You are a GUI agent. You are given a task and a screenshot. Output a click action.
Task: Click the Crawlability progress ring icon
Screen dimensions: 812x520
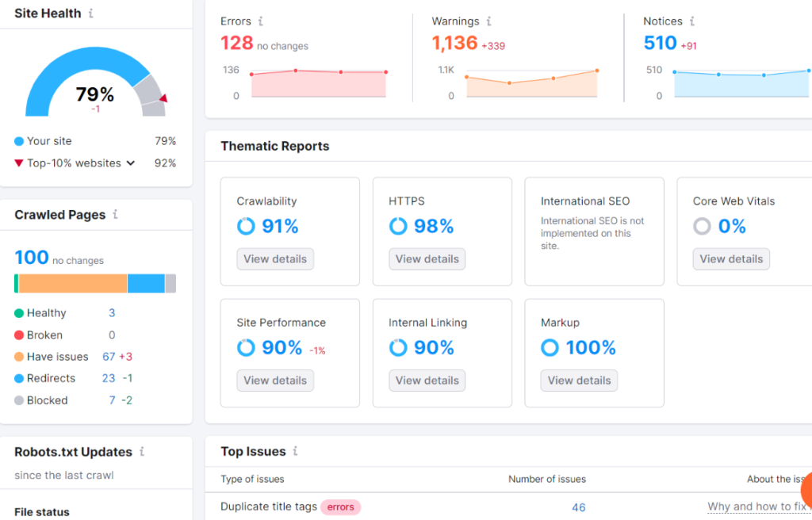[245, 226]
